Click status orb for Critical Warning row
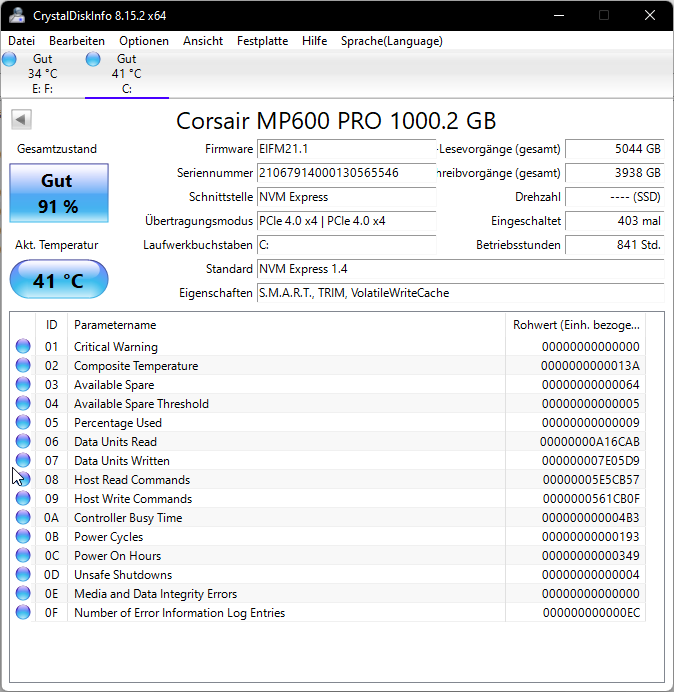The width and height of the screenshot is (674, 692). [x=23, y=346]
